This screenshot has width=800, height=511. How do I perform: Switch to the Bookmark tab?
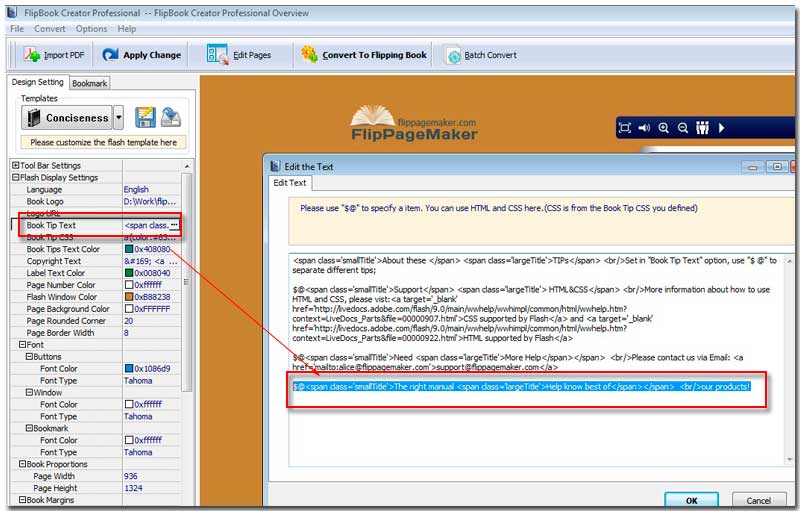89,83
